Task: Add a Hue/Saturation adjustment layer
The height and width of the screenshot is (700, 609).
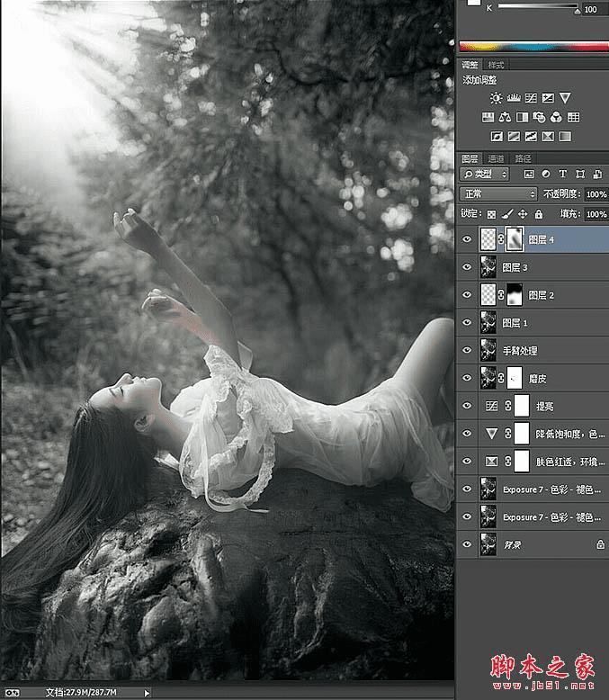Action: (x=488, y=117)
